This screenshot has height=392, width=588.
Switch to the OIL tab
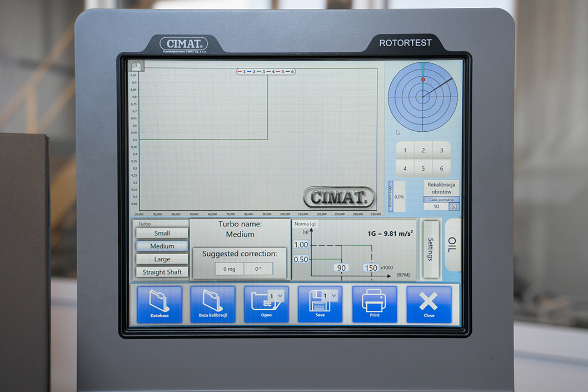453,245
